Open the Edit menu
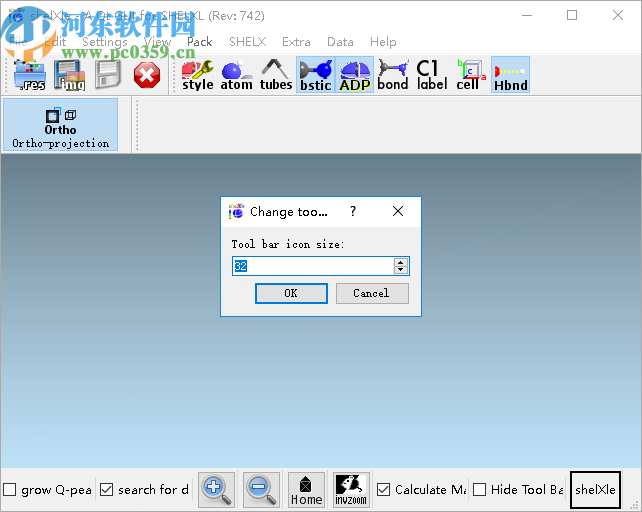The width and height of the screenshot is (642, 512). point(55,42)
